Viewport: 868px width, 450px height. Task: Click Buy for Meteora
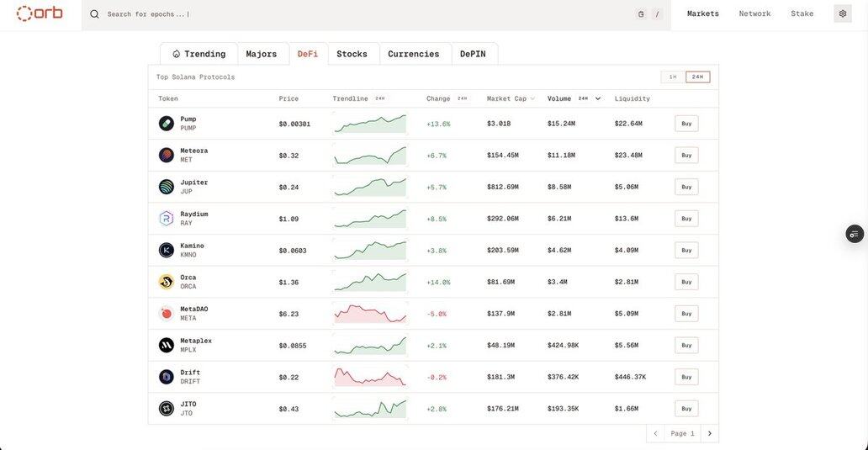[x=686, y=156]
